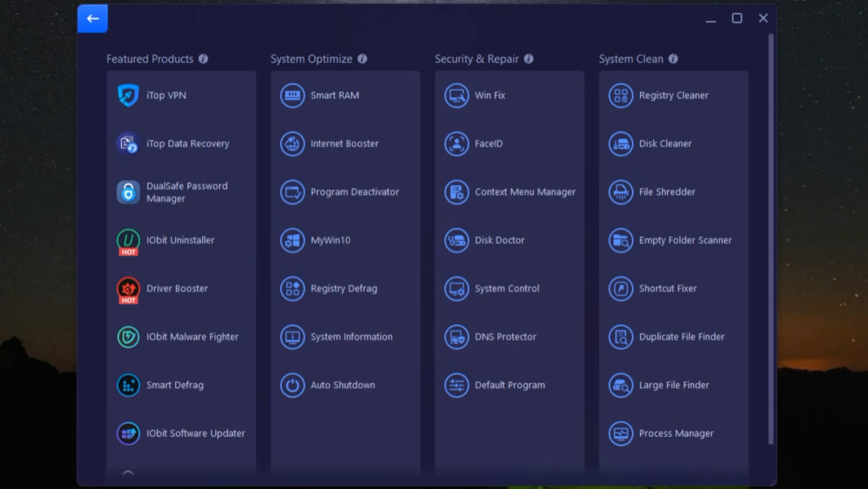Open Default Program icon
Screen dimensions: 868x489
click(457, 385)
